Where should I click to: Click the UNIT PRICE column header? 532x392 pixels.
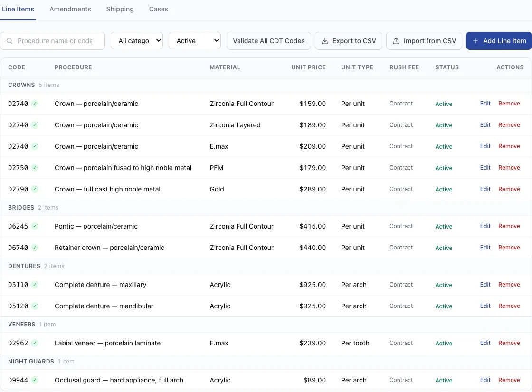coord(308,67)
